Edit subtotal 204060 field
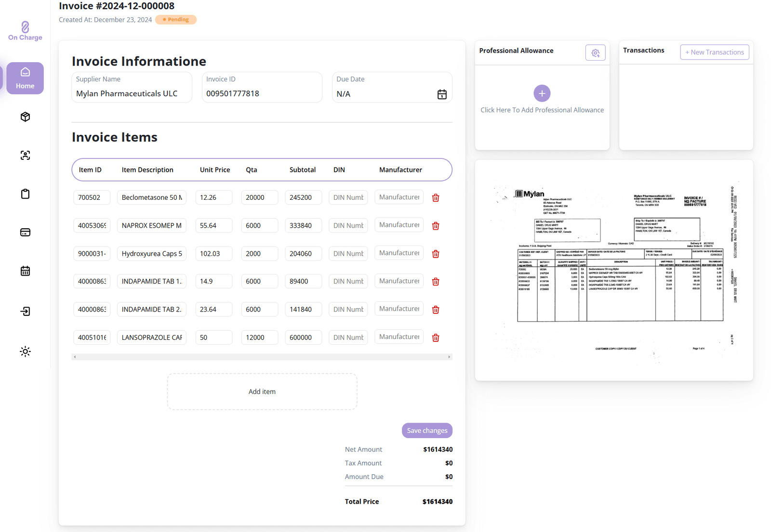The height and width of the screenshot is (532, 771). click(304, 253)
